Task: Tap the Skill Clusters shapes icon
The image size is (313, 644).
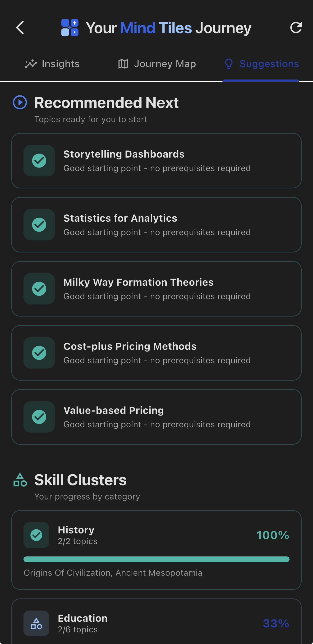Action: click(20, 480)
